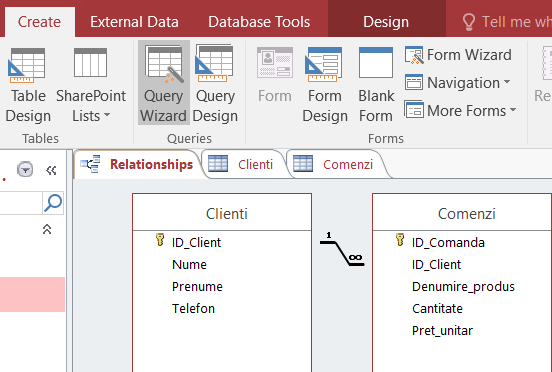This screenshot has width=552, height=372.
Task: Click the primary key icon beside ID_Comanda
Action: pyautogui.click(x=400, y=240)
